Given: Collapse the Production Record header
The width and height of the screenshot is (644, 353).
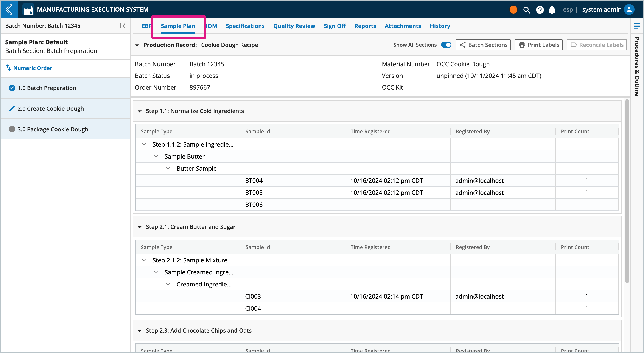Looking at the screenshot, I should [137, 45].
